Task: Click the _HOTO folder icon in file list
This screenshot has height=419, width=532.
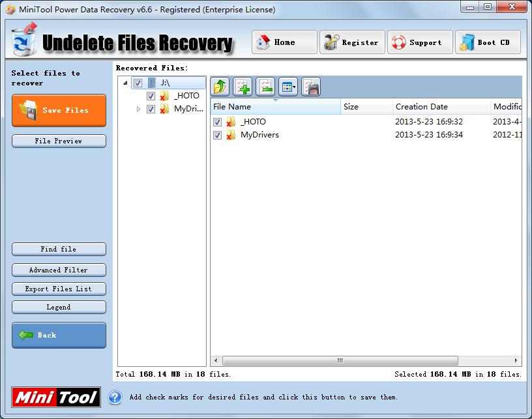Action: (231, 122)
